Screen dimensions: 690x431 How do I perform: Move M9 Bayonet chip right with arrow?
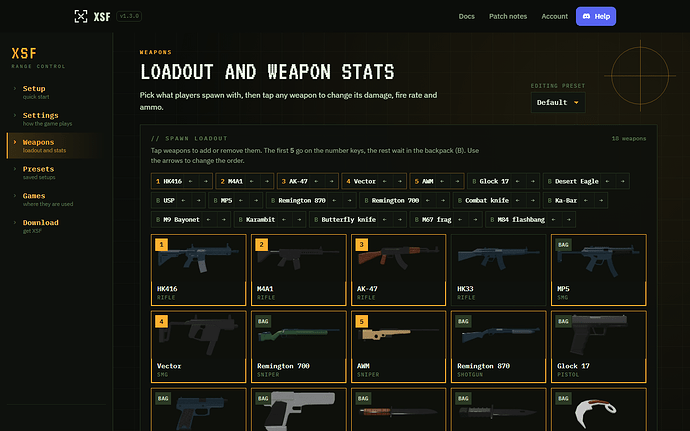(x=224, y=220)
